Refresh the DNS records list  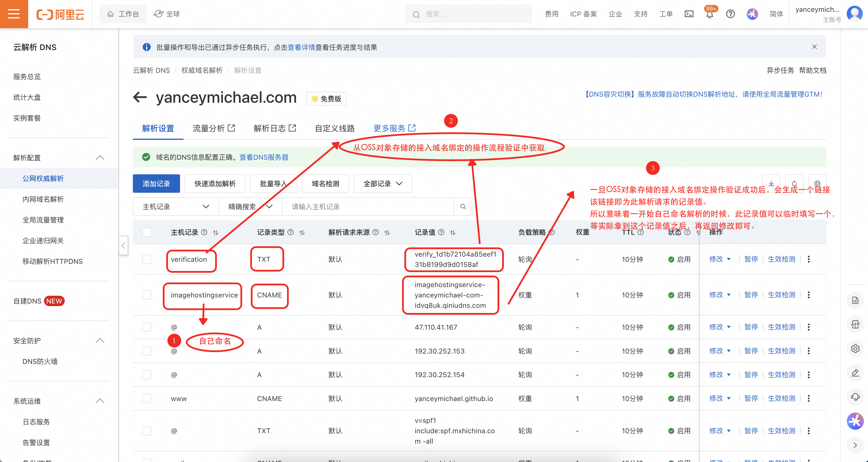coord(794,183)
